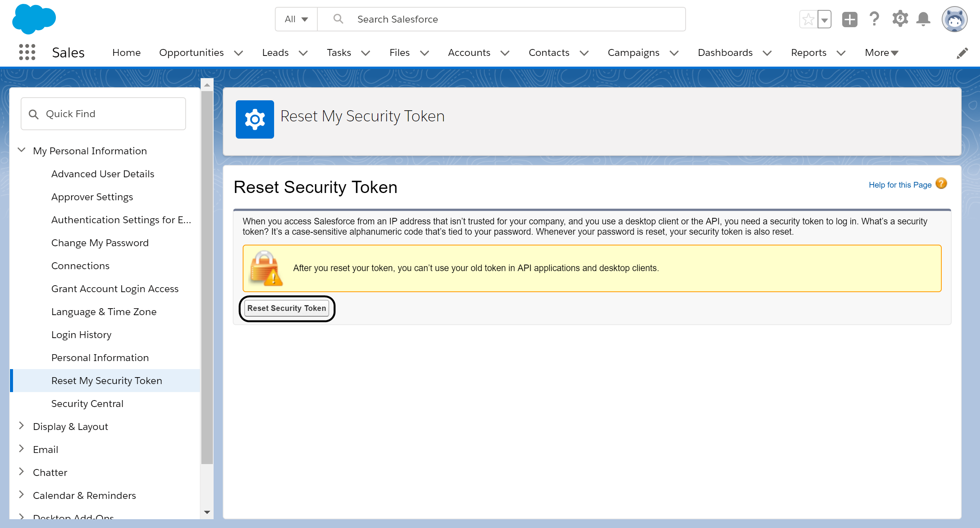Click the sidebar scrollbar thumb

tap(207, 278)
